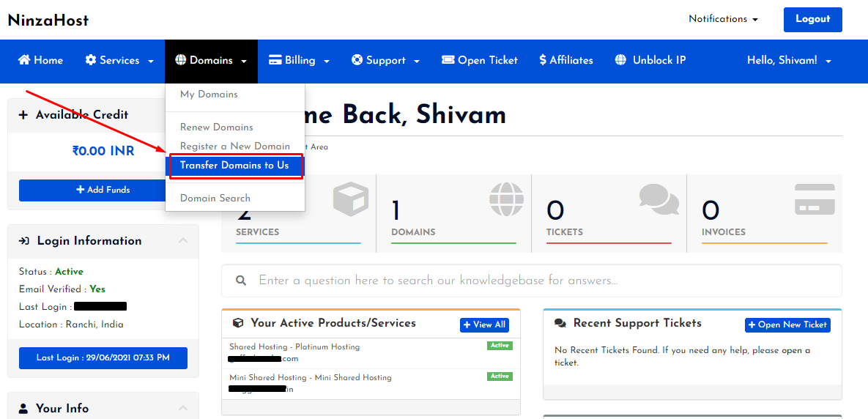Click the Open New Ticket button
This screenshot has height=419, width=868.
787,325
